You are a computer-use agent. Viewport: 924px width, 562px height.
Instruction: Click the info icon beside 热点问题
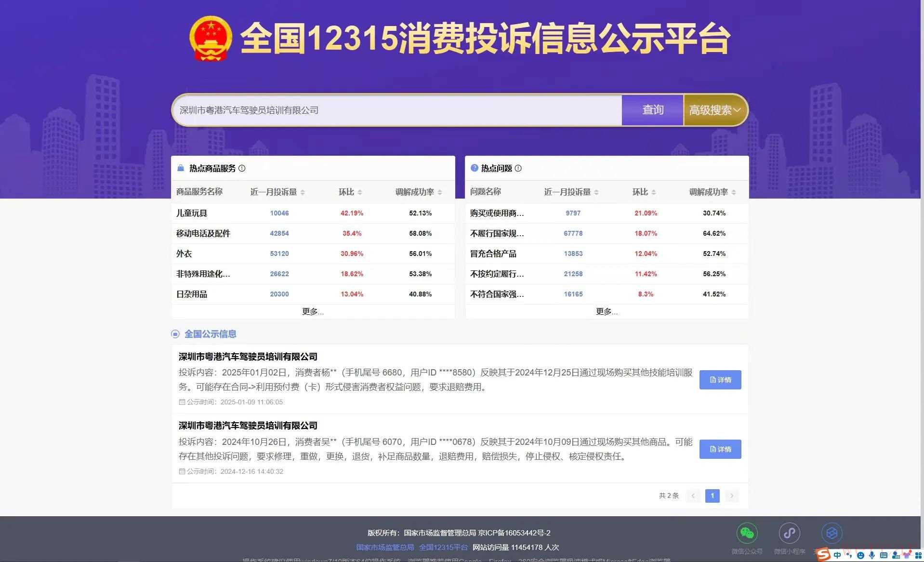click(518, 168)
